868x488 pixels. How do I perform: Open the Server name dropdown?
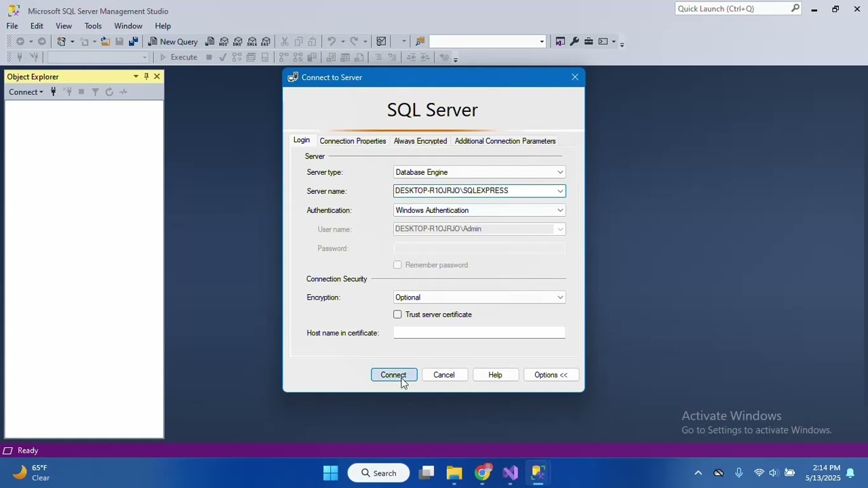coord(560,191)
